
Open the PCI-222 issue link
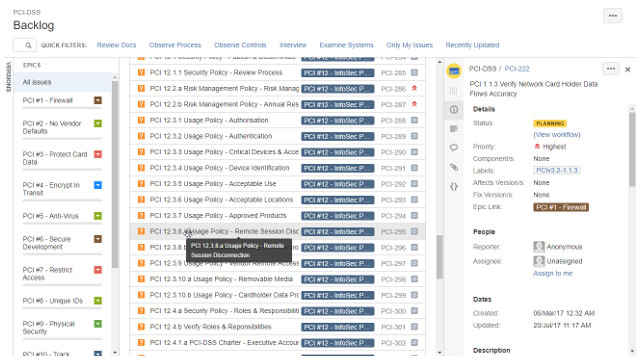[x=517, y=69]
